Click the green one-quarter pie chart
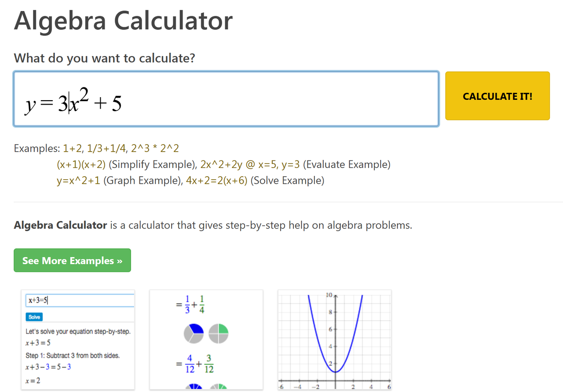Image resolution: width=563 pixels, height=392 pixels. point(218,333)
